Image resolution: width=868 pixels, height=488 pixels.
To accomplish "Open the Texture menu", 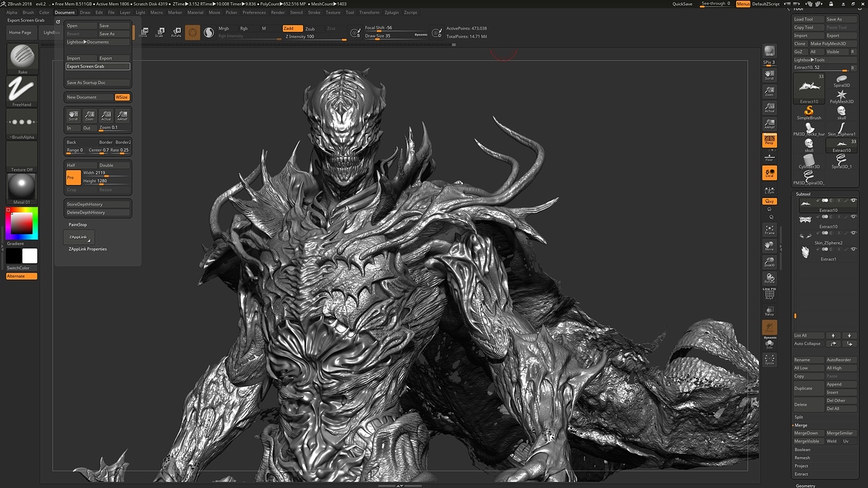I will pyautogui.click(x=333, y=12).
